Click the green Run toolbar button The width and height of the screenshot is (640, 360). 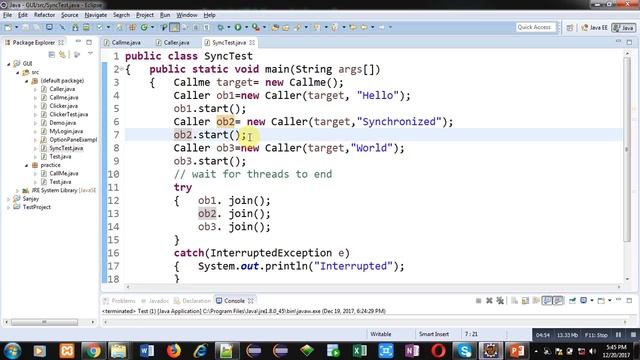pyautogui.click(x=238, y=27)
